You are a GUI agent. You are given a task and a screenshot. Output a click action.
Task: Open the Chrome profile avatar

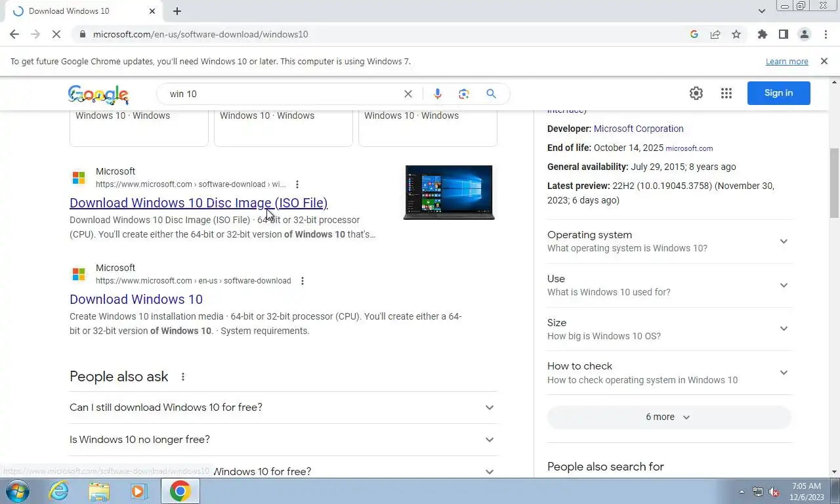tap(804, 34)
